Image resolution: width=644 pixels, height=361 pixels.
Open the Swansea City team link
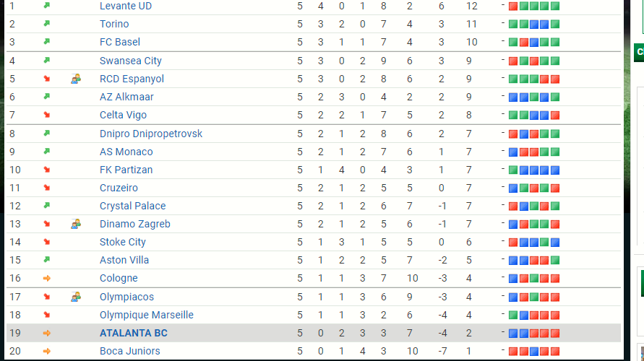point(130,61)
